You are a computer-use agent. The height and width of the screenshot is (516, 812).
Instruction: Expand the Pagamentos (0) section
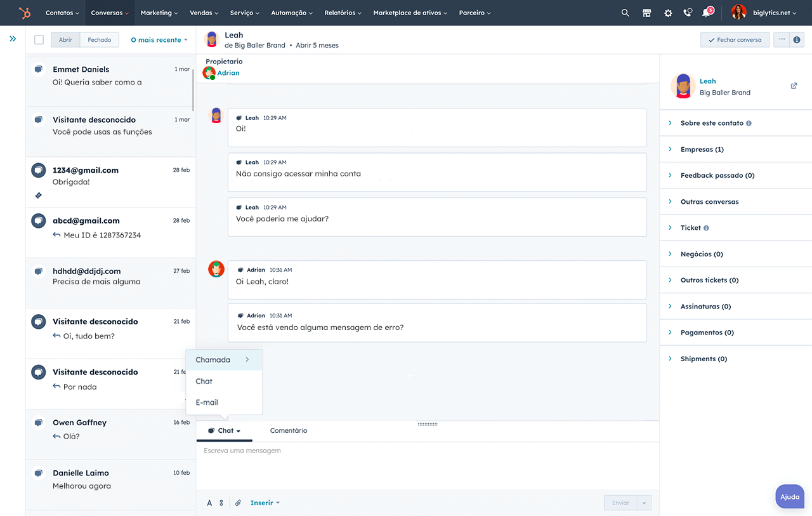[x=736, y=333]
